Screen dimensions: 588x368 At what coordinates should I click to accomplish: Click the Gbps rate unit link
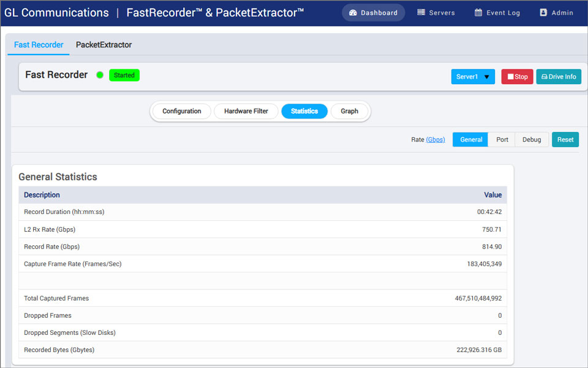click(x=435, y=140)
